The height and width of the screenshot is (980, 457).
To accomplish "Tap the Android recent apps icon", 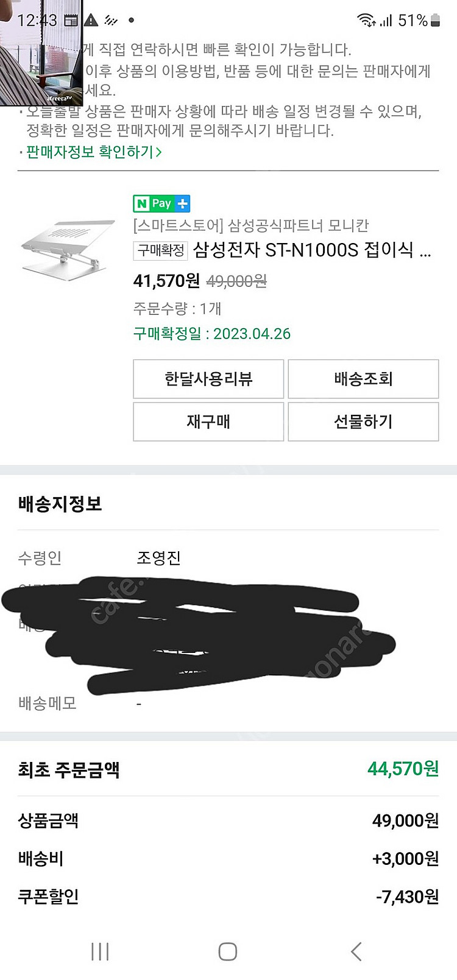I will [100, 951].
